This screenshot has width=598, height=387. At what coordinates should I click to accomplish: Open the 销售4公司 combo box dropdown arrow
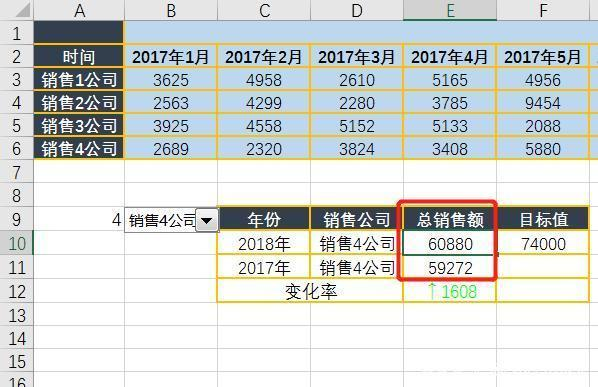[x=207, y=220]
